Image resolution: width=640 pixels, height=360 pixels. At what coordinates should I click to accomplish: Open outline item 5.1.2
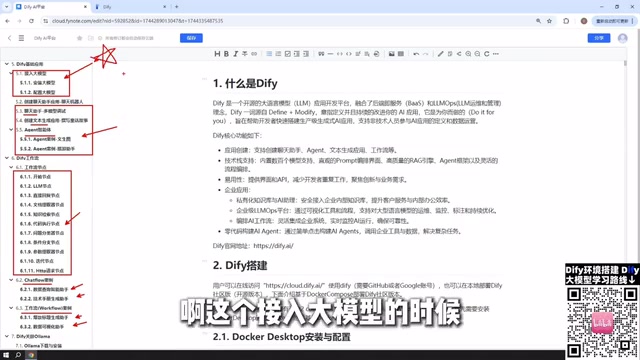(38, 92)
